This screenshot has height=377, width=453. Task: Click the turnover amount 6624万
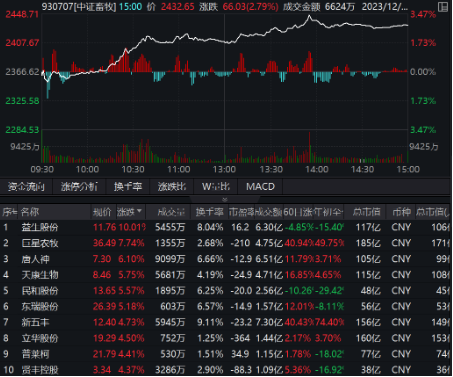pos(340,7)
